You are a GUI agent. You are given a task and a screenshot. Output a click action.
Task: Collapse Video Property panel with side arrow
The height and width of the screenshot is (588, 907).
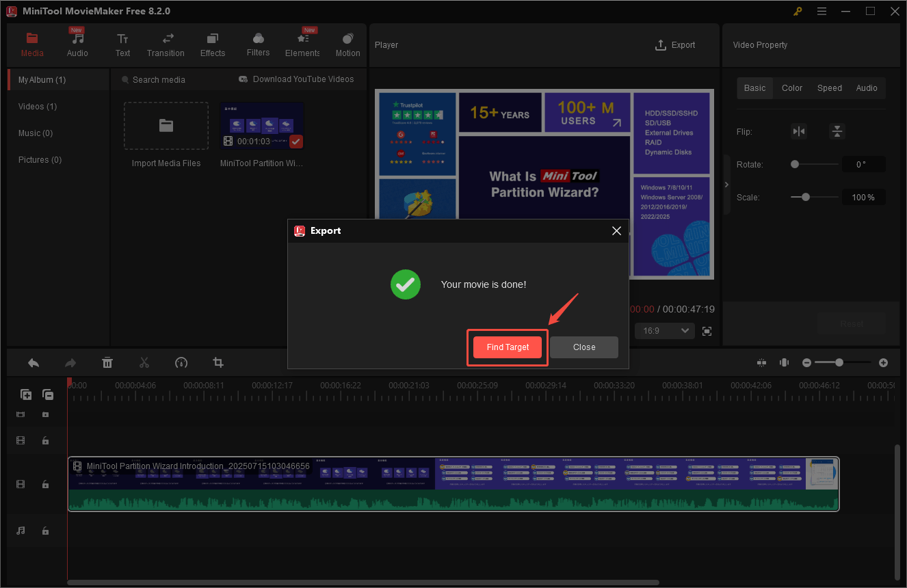pos(726,185)
